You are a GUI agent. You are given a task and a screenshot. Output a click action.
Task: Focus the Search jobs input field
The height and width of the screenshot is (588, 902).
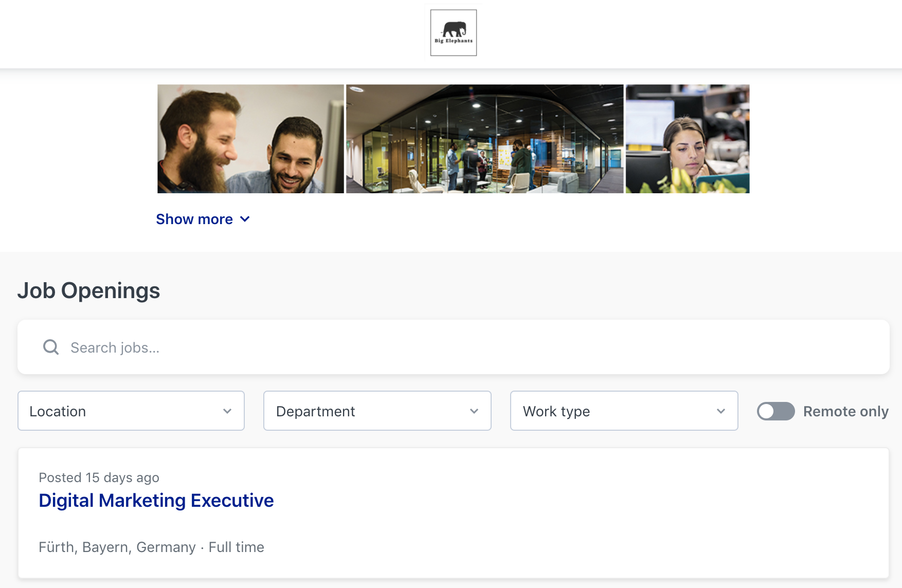pos(454,347)
